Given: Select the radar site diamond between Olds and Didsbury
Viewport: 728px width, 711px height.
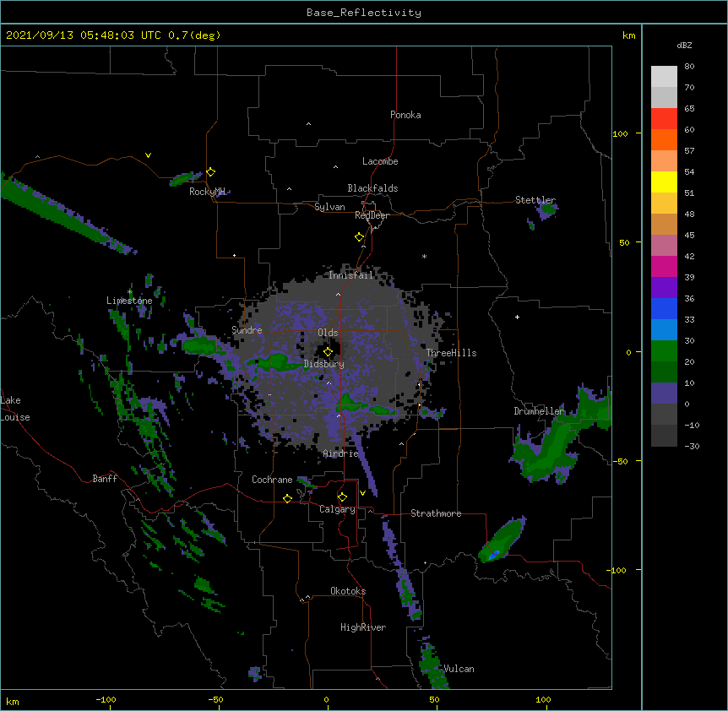Looking at the screenshot, I should tap(328, 352).
